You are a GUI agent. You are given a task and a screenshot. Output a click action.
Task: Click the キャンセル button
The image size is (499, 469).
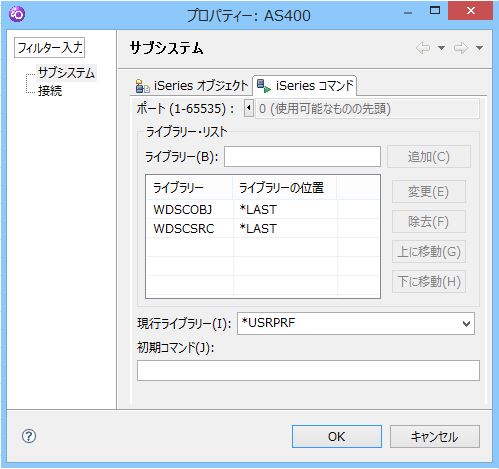(x=435, y=436)
